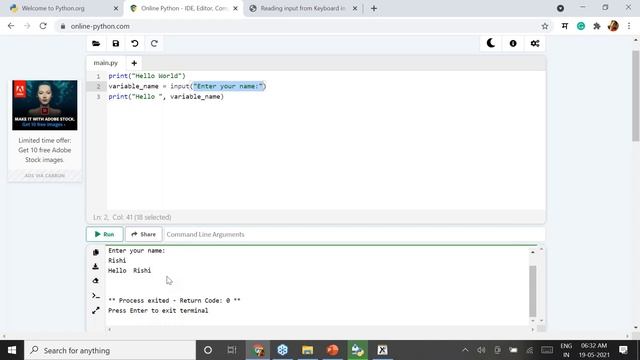The width and height of the screenshot is (640, 360).
Task: Open the info circle icon in editor toolbar
Action: point(513,43)
